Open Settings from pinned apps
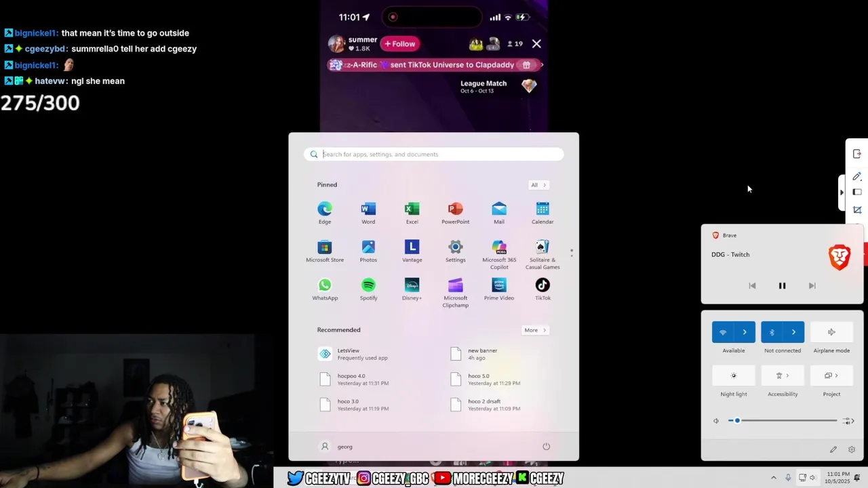Image resolution: width=868 pixels, height=488 pixels. coord(455,251)
